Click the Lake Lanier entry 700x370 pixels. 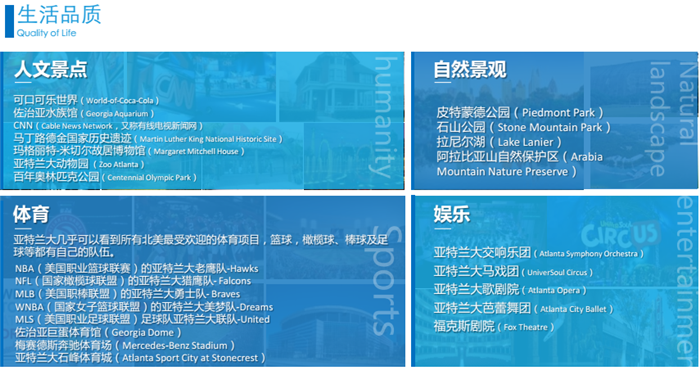(x=499, y=142)
